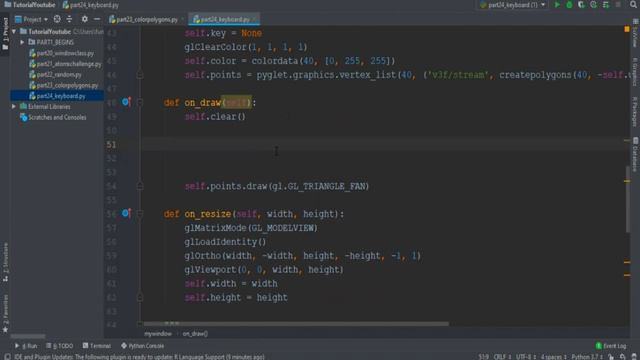Fold the on_draw method in the gutter
Screen dimensions: 640x360
click(x=140, y=102)
